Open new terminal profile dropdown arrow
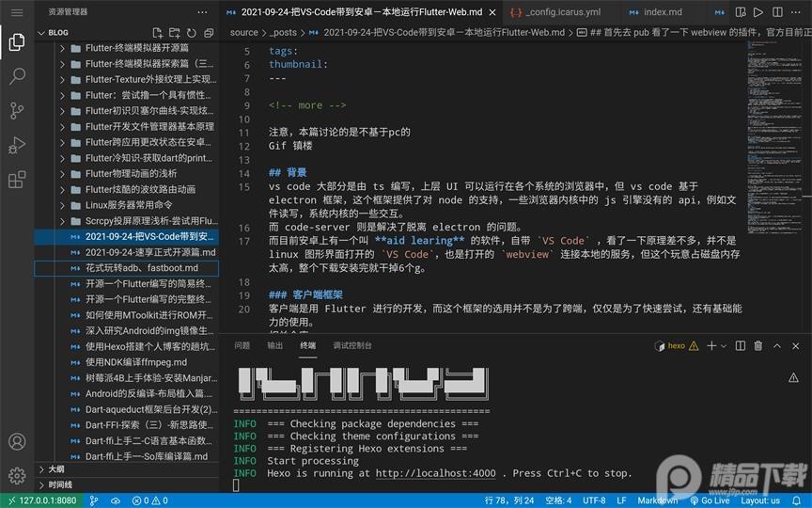The width and height of the screenshot is (812, 508). (x=722, y=345)
